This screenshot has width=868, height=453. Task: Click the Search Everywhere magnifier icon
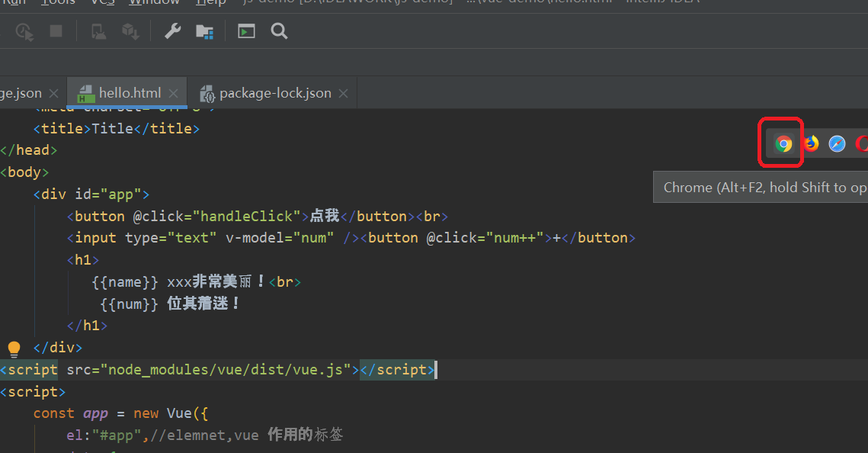[279, 31]
